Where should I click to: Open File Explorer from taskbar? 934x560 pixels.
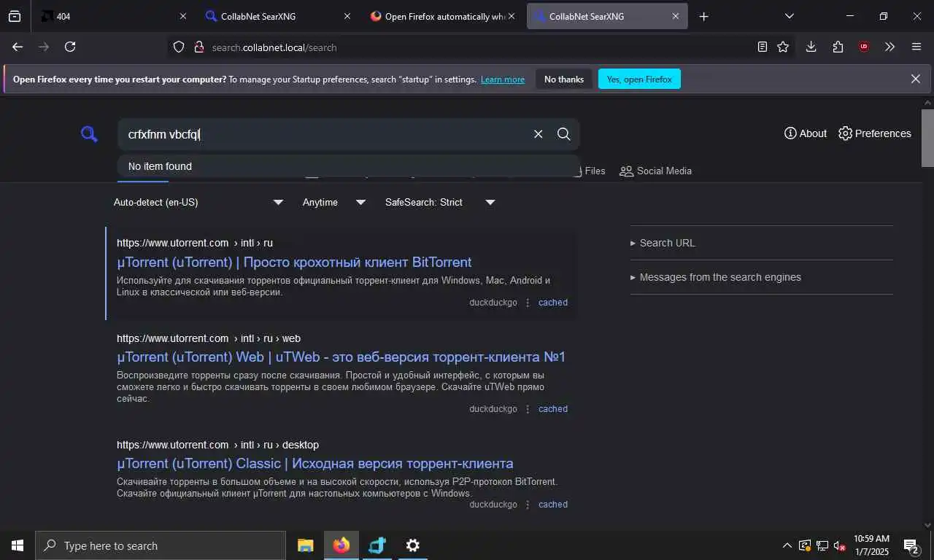[x=305, y=545]
